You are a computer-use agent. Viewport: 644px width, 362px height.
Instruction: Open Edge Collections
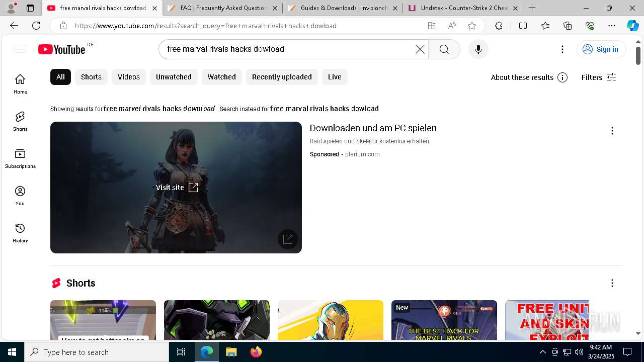point(568,26)
